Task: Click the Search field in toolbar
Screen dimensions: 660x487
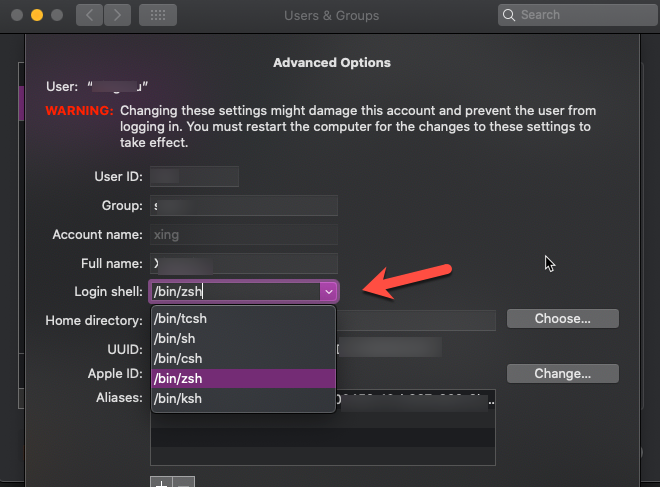Action: (578, 15)
